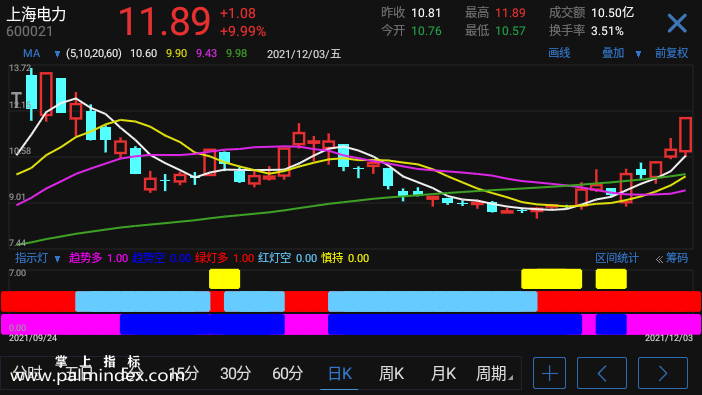Switch to the 日K tab
Viewport: 702px width, 395px height.
pyautogui.click(x=339, y=373)
